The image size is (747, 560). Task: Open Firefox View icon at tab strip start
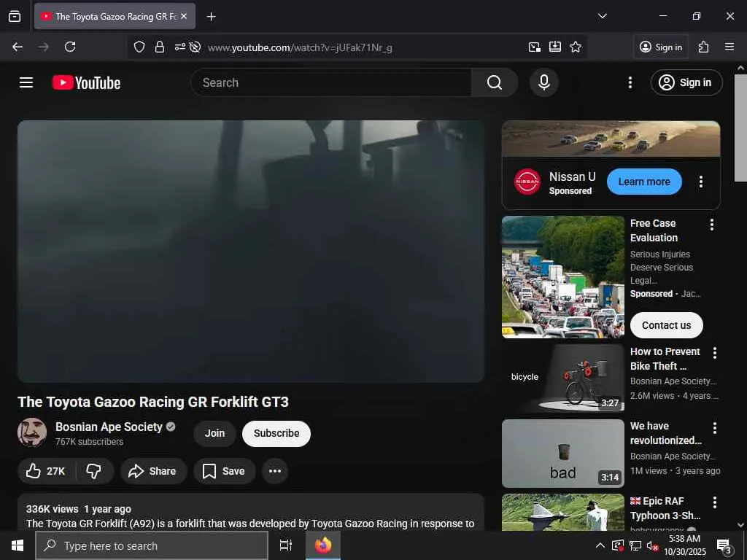(x=15, y=16)
